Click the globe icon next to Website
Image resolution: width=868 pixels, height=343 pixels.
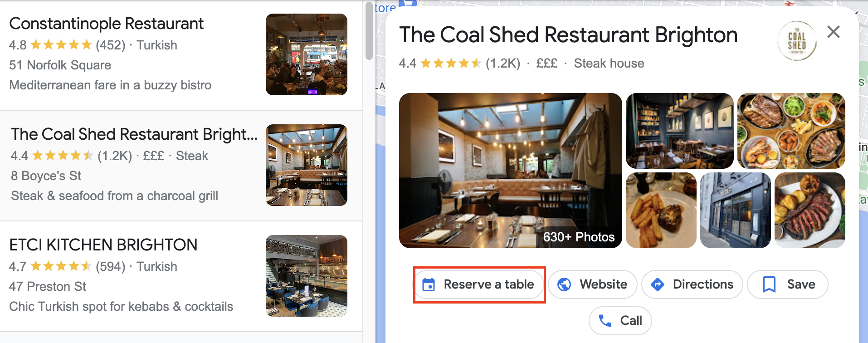tap(564, 284)
